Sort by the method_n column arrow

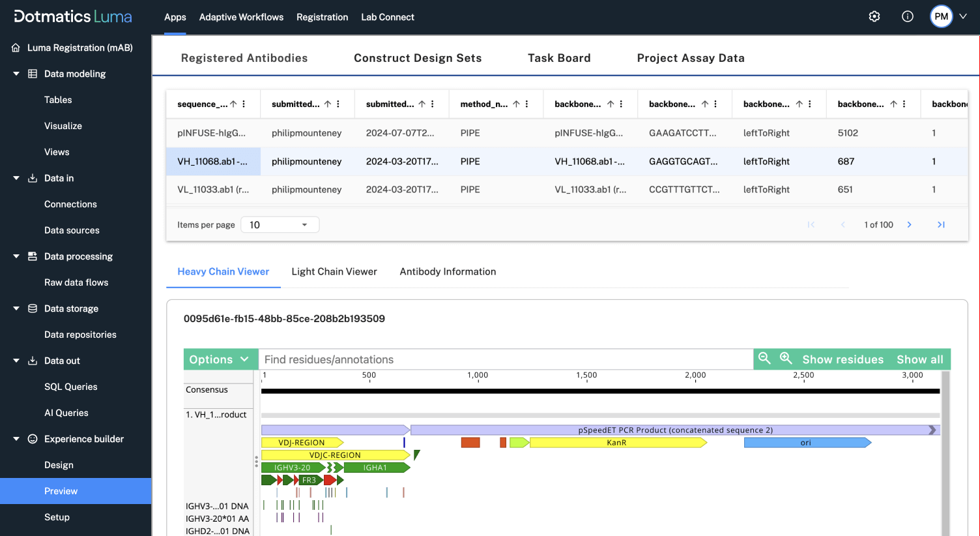516,104
